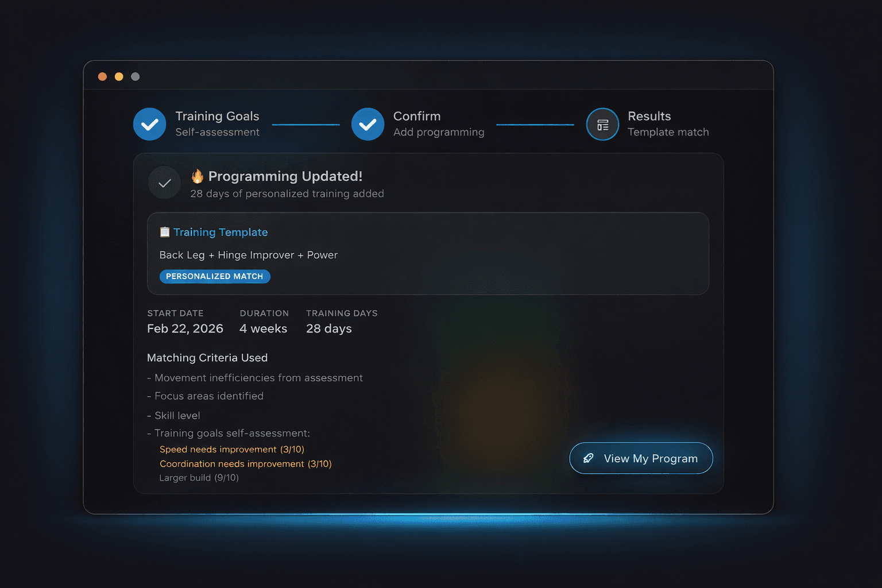Click the progress line between Confirm and Results
This screenshot has height=588, width=882.
(x=535, y=124)
